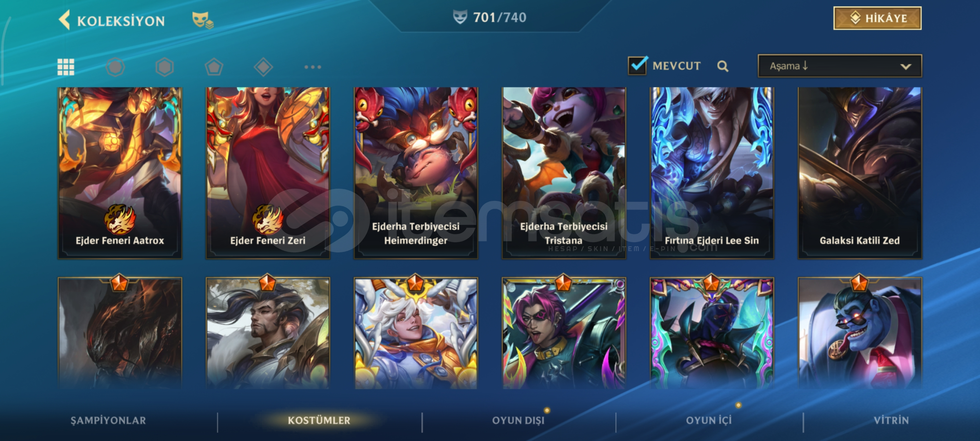This screenshot has width=980, height=441.
Task: Filter skins by the circle rarity icon
Action: pos(115,67)
